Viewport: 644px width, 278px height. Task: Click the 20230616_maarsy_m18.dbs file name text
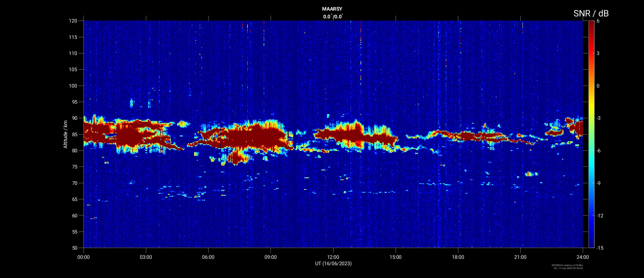click(567, 265)
